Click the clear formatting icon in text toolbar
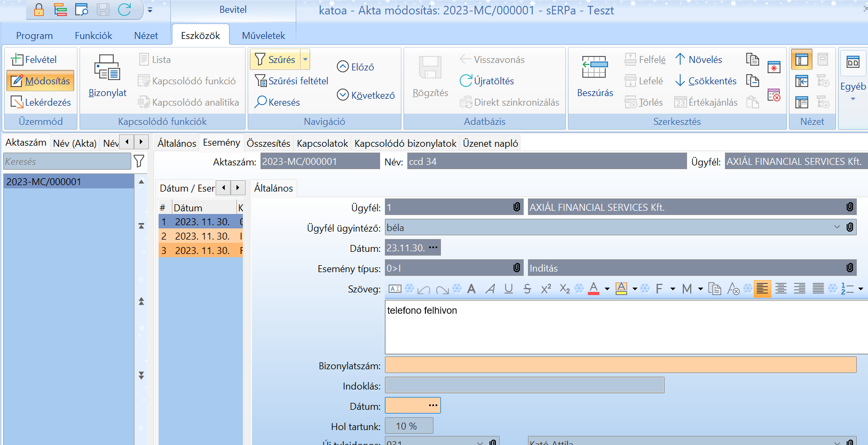 coord(733,289)
